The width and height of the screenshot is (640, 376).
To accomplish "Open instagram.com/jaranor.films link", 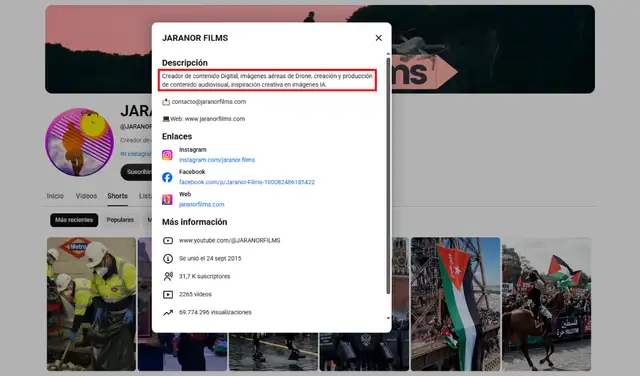I will click(217, 160).
